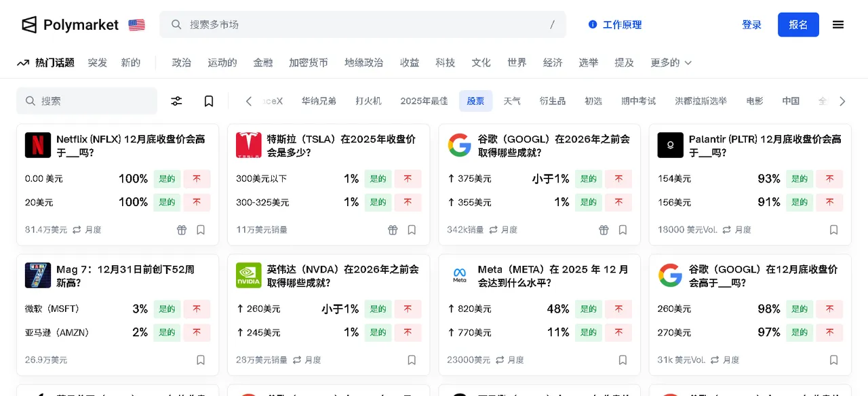Click the 登录 link
Screen dimensions: 868x396
[752, 25]
